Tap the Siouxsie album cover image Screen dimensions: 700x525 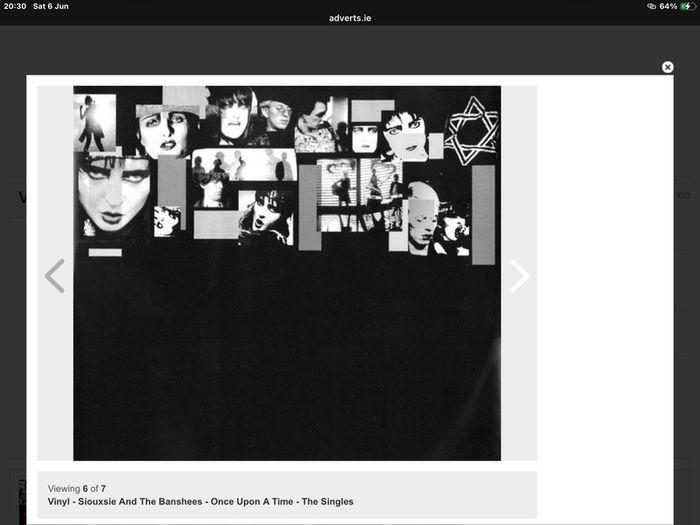point(287,273)
